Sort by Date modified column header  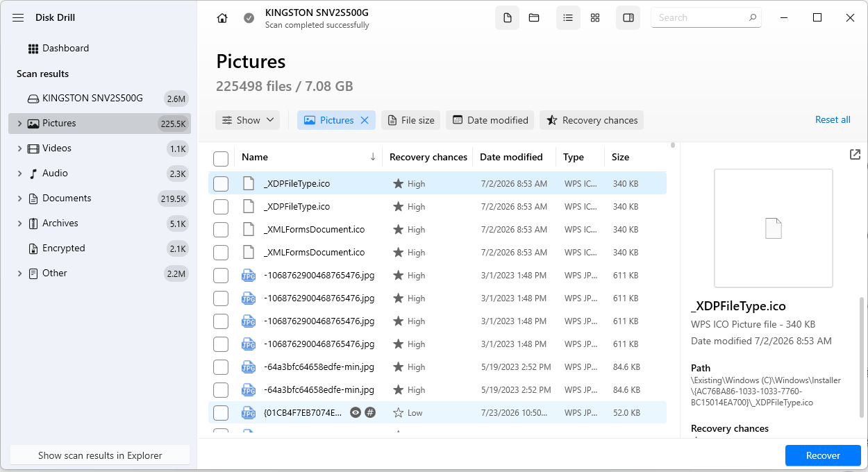coord(511,157)
